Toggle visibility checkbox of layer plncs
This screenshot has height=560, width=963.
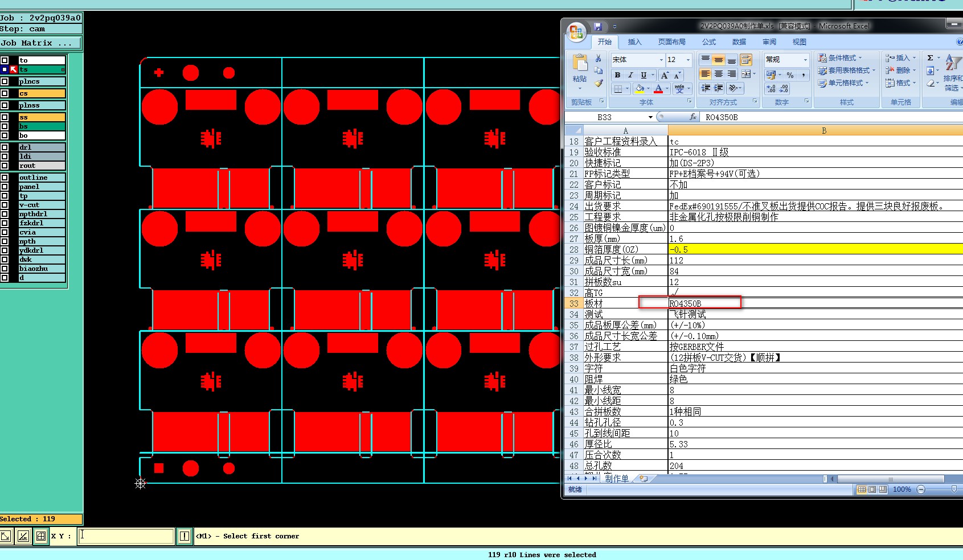click(x=5, y=81)
